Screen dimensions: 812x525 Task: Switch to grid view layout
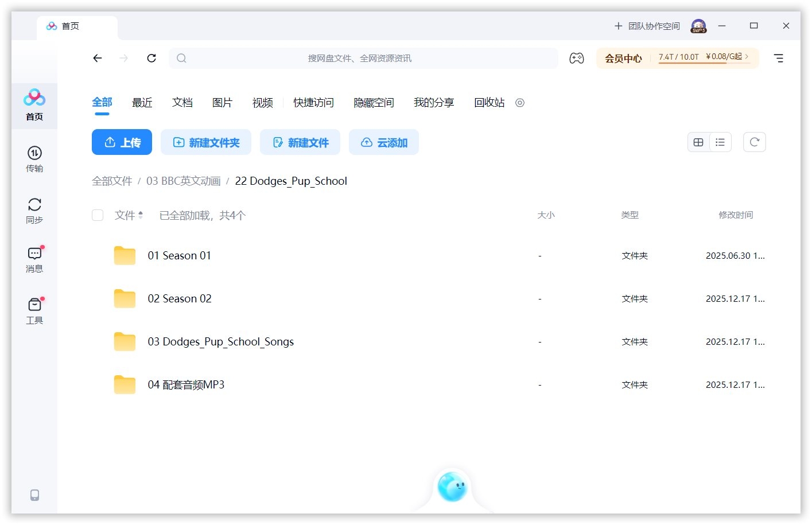pos(698,142)
